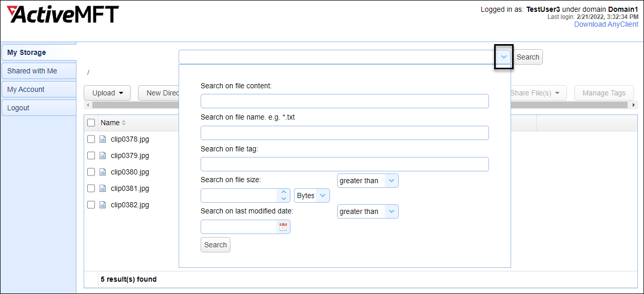Click the Manage Tags button
The height and width of the screenshot is (294, 644).
tap(604, 93)
